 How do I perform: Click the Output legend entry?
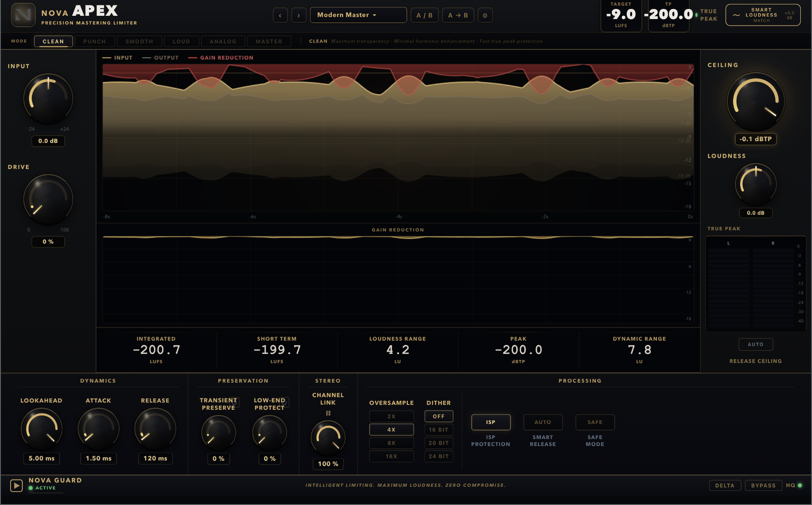coord(160,58)
